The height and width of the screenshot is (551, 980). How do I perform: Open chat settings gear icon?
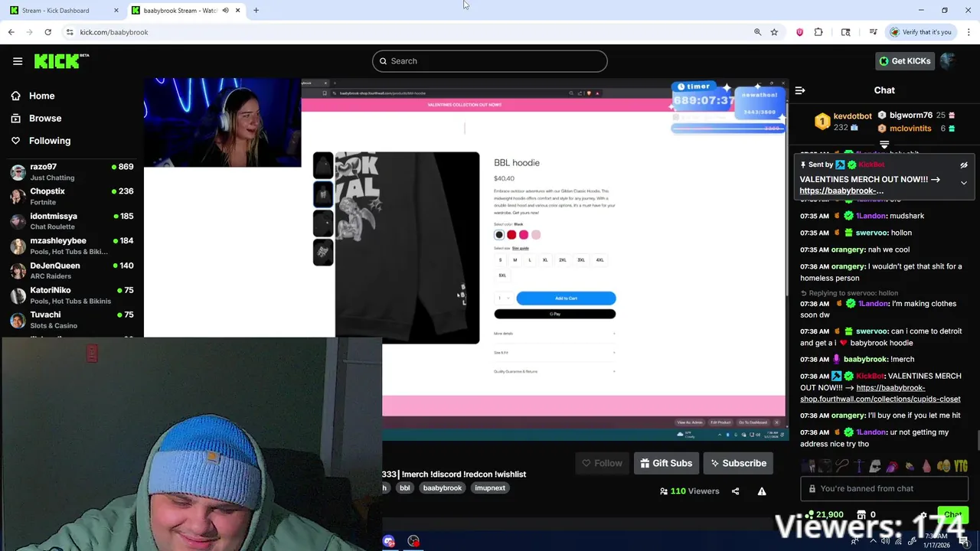[923, 515]
